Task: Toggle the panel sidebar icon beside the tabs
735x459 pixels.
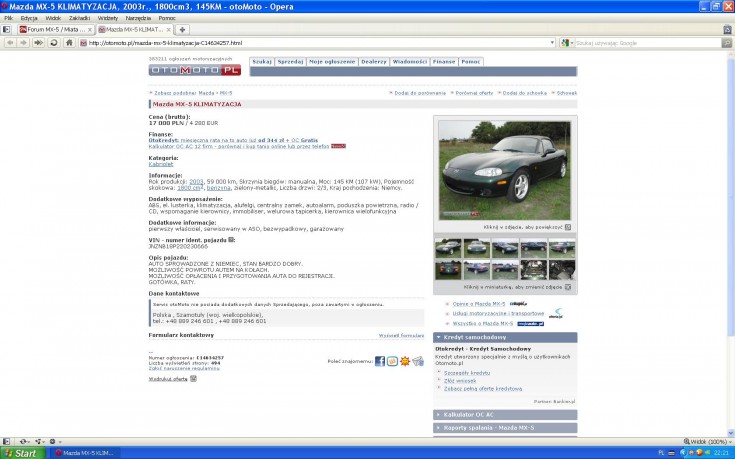Action: 6,30
